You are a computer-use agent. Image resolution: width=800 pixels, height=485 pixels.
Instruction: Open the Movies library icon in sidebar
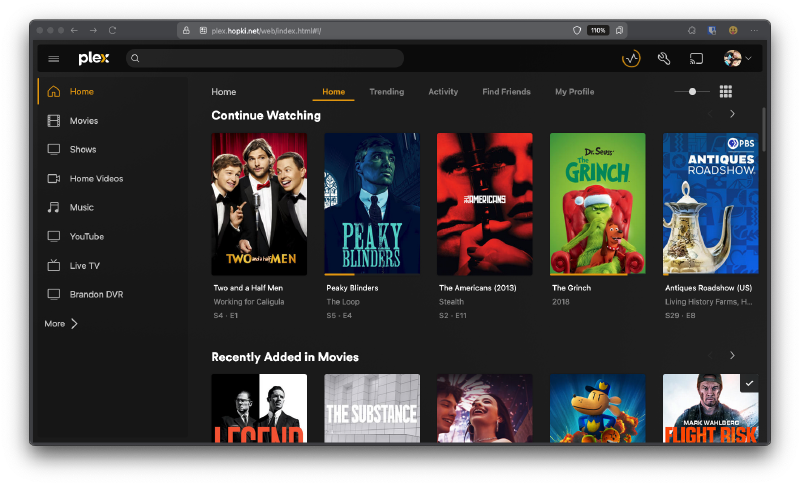click(54, 121)
